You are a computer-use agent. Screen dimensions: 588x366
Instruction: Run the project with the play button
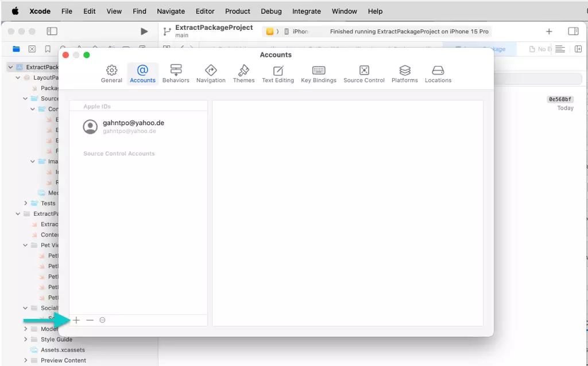point(144,32)
